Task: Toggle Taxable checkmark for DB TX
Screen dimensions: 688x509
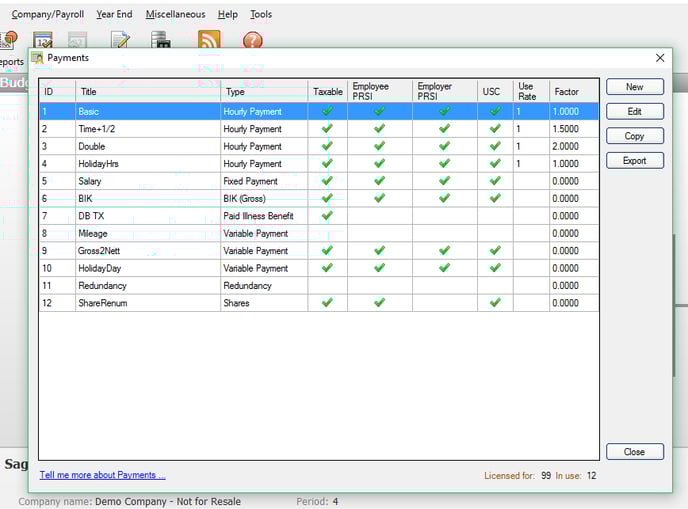Action: (x=327, y=215)
